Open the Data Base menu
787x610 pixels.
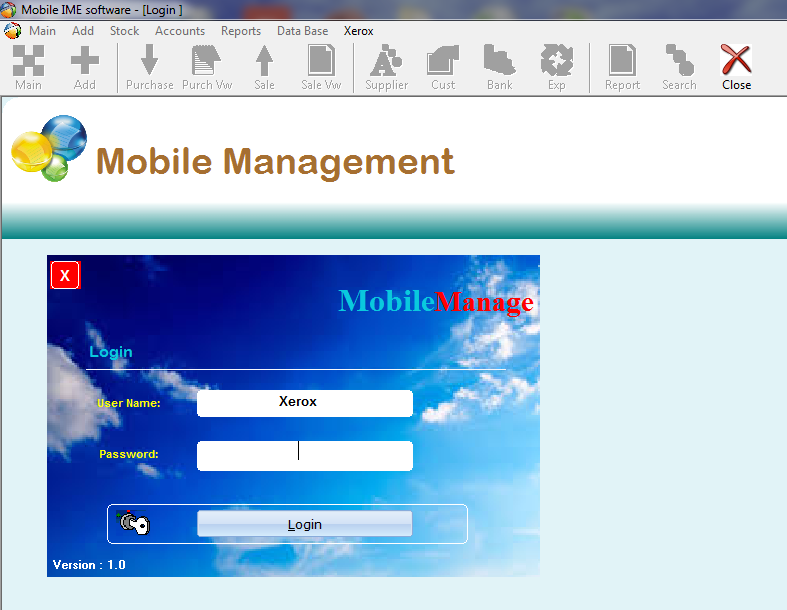pyautogui.click(x=303, y=31)
